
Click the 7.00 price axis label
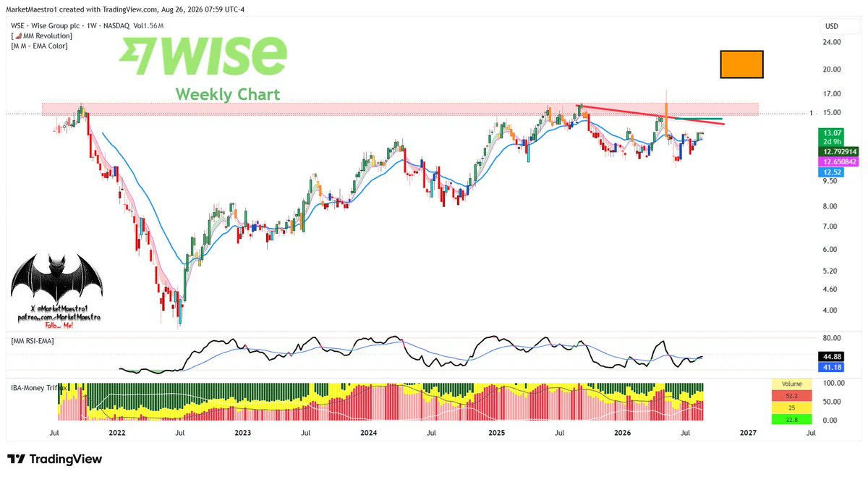tap(830, 227)
